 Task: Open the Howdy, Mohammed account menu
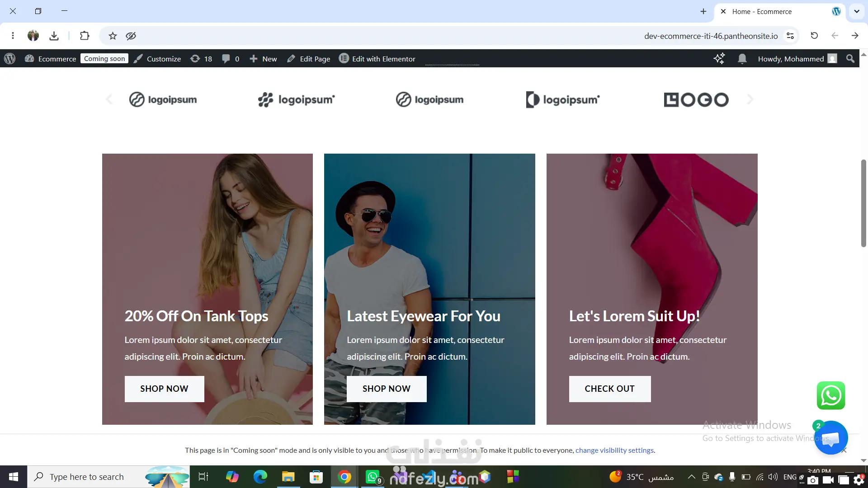click(x=797, y=59)
